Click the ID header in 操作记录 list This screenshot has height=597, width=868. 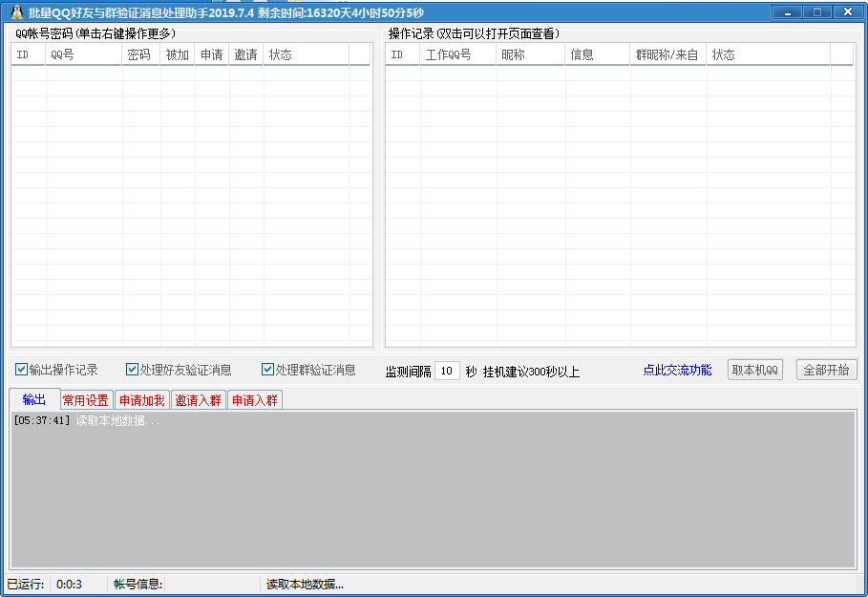(x=402, y=54)
